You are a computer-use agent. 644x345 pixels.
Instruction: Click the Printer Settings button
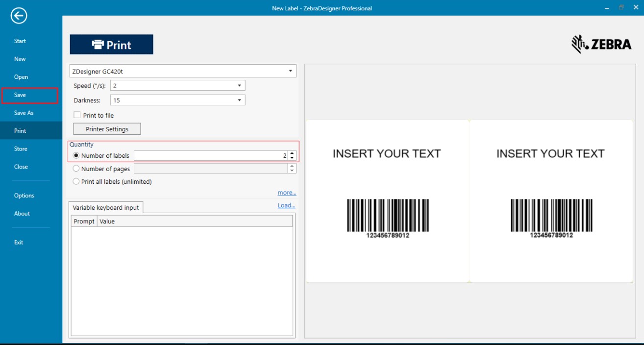[x=107, y=129]
